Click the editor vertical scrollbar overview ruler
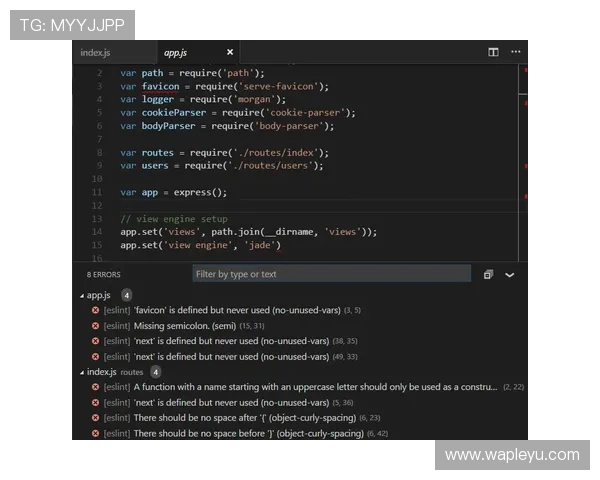 point(523,163)
